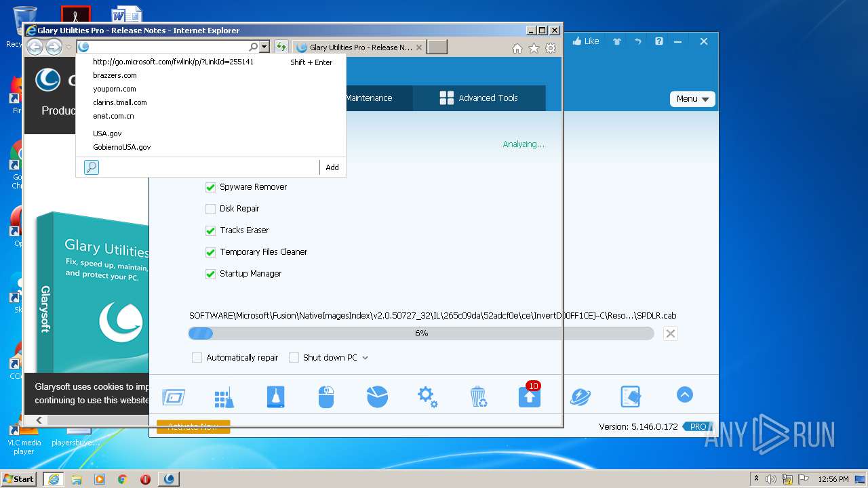Expand toolbar with round up-arrow icon
This screenshot has width=868, height=488.
click(685, 394)
